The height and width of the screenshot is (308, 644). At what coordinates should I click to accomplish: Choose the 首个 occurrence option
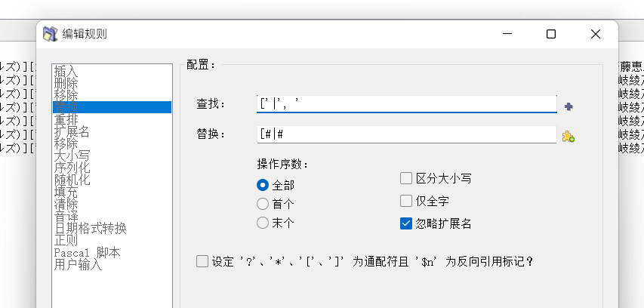pos(263,203)
